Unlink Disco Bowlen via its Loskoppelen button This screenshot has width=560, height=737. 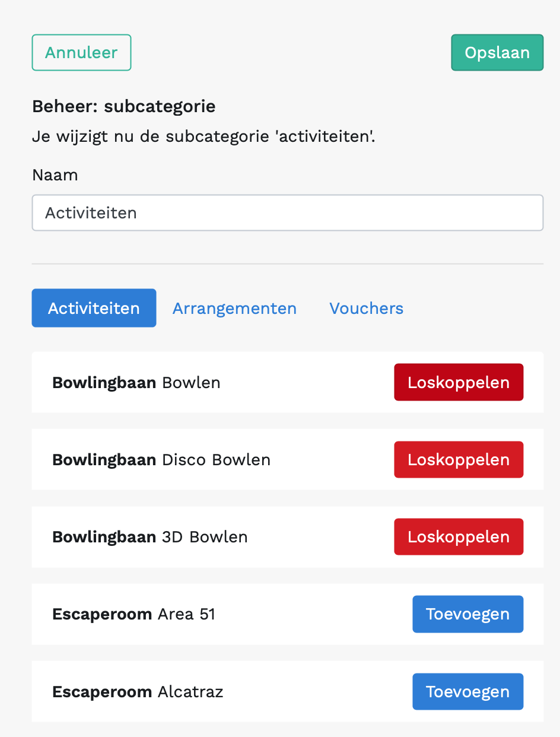coord(459,460)
